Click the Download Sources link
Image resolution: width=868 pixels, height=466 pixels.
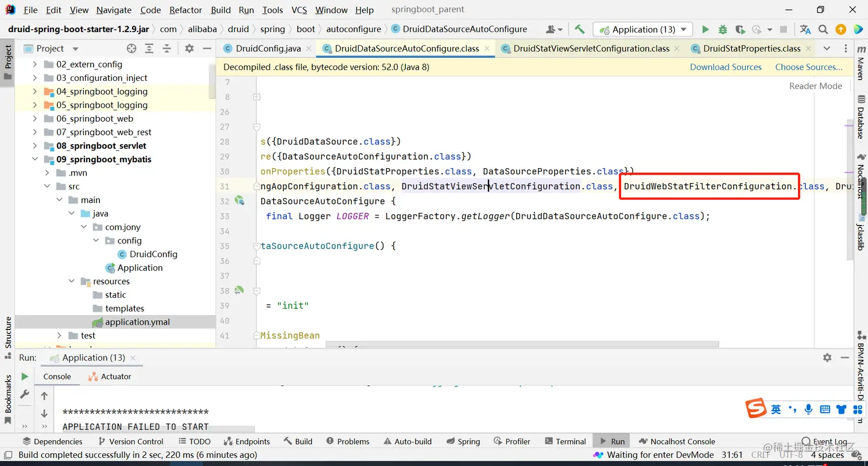click(x=726, y=67)
